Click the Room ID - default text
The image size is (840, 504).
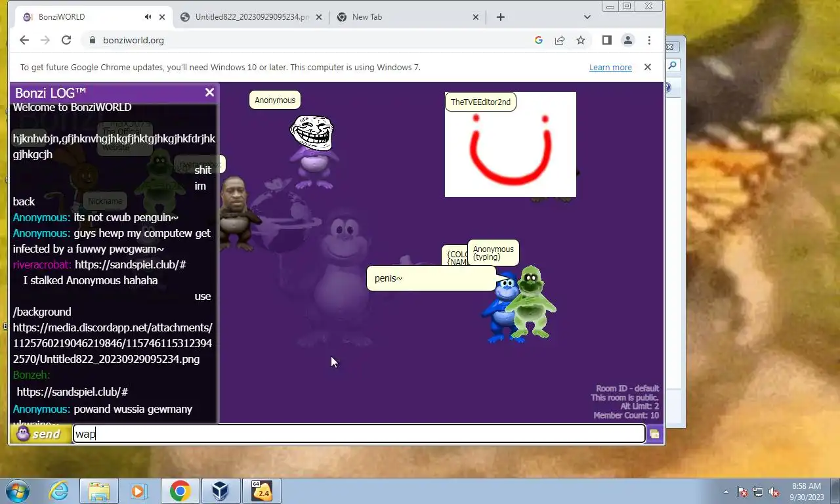click(627, 388)
